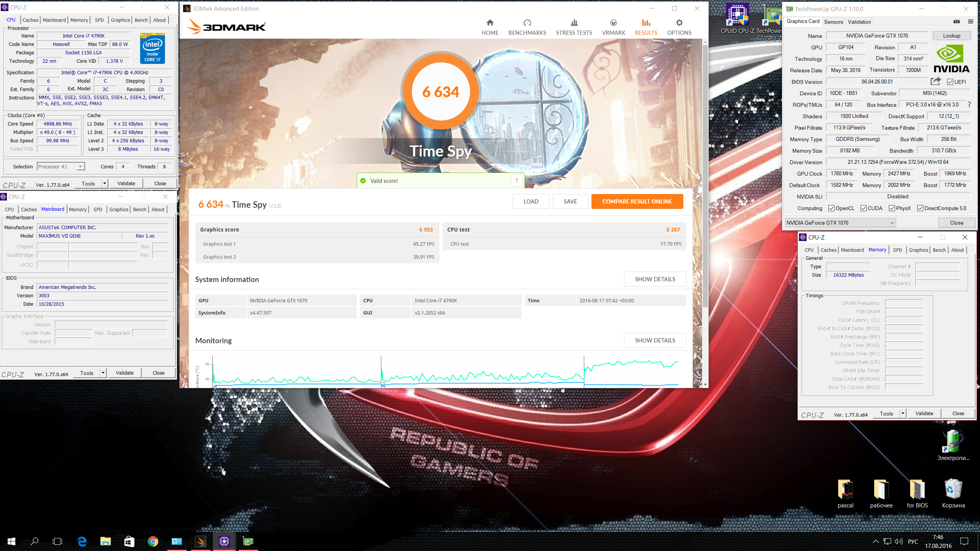The image size is (980, 551).
Task: Expand GPU-Z graphics card selector dropdown
Action: pos(892,223)
